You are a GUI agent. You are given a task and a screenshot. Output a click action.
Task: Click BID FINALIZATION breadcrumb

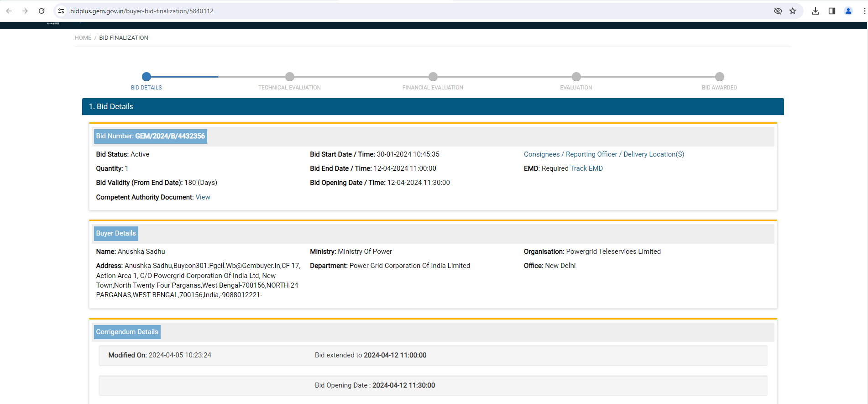[124, 38]
